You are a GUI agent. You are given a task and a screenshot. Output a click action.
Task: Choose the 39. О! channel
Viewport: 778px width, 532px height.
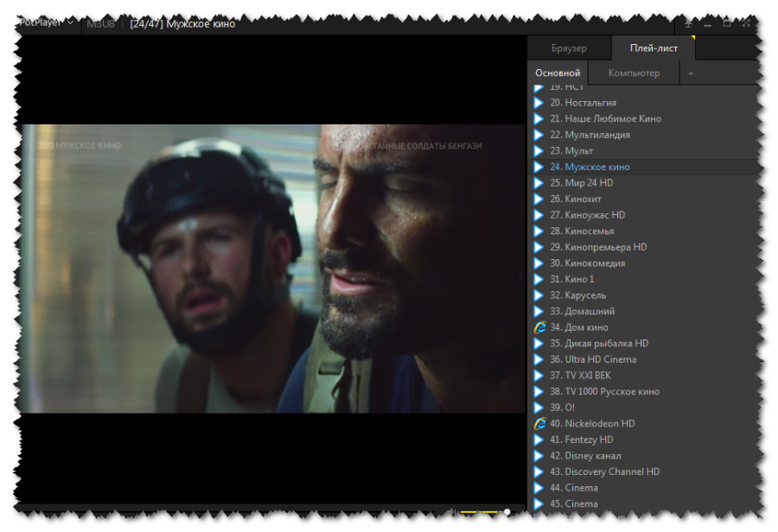point(644,408)
